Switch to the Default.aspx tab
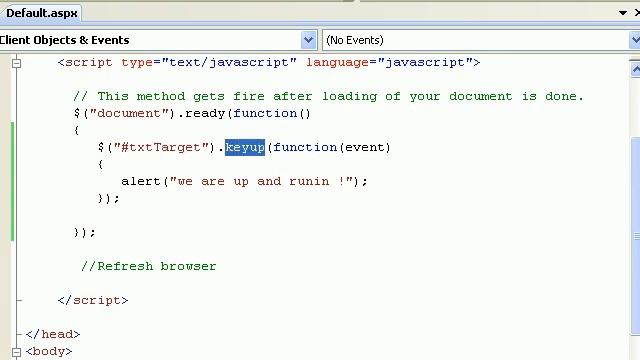640x360 pixels. coord(41,13)
